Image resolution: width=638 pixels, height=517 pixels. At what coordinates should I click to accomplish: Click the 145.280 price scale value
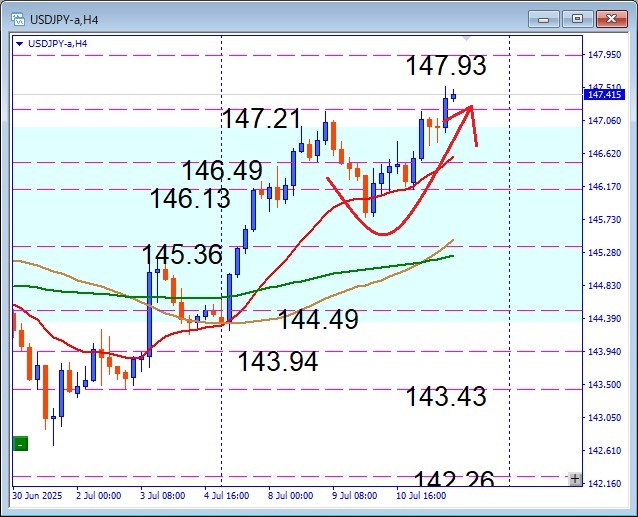605,253
